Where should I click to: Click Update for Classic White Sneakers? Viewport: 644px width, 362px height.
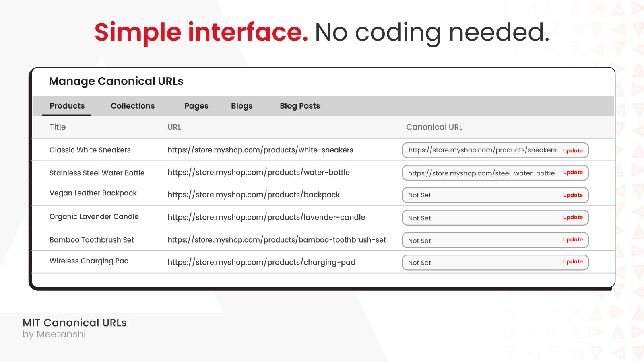pos(573,151)
